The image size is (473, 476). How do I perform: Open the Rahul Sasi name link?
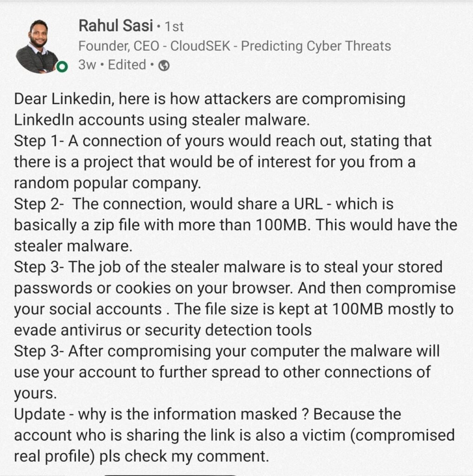click(x=116, y=26)
